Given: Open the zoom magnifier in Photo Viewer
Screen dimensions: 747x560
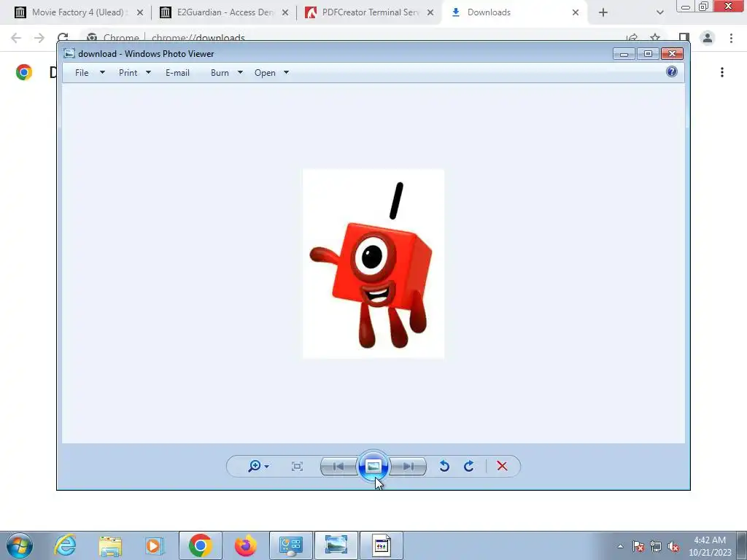Looking at the screenshot, I should click(x=255, y=466).
